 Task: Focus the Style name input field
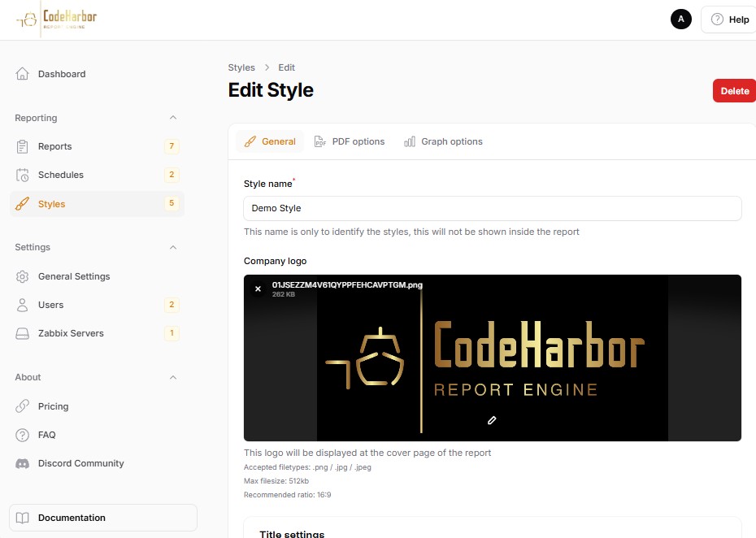coord(493,208)
